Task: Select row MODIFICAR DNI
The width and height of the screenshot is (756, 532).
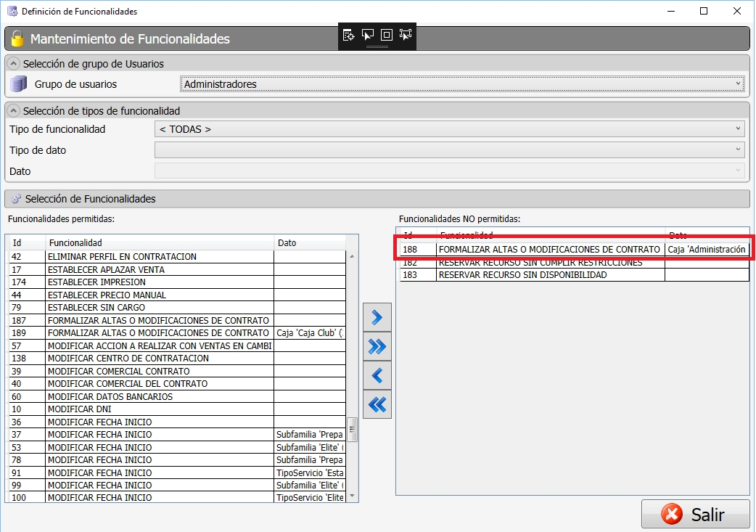Action: point(178,409)
